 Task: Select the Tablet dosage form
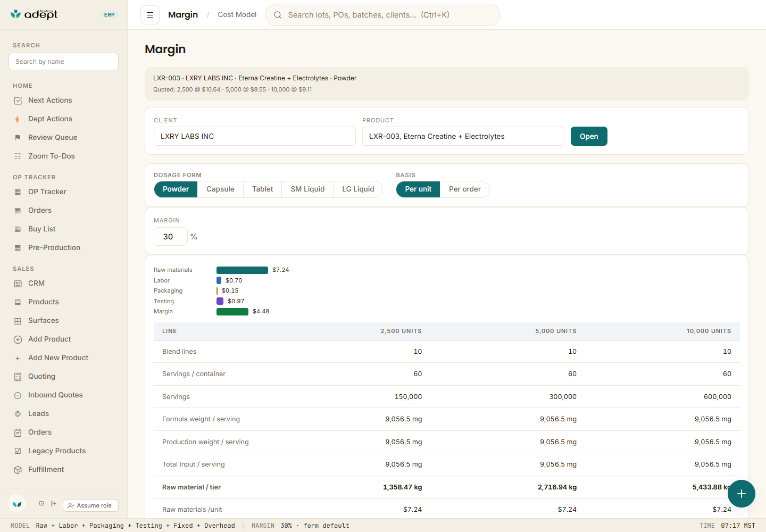pos(262,189)
